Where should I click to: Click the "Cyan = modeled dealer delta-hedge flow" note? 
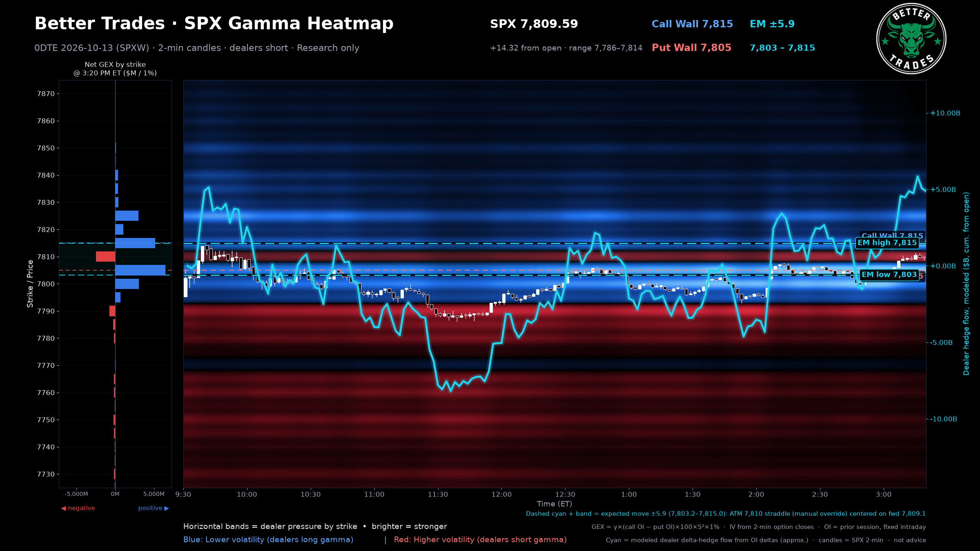click(766, 540)
